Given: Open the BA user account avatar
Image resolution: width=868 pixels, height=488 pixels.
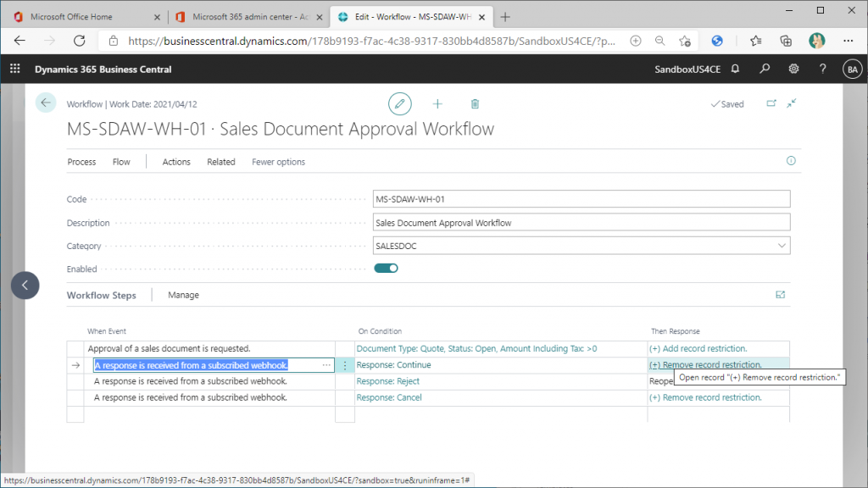Looking at the screenshot, I should coord(853,69).
